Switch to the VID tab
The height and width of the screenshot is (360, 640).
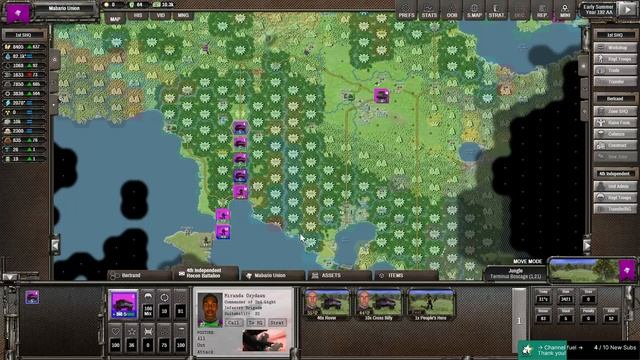pyautogui.click(x=160, y=16)
